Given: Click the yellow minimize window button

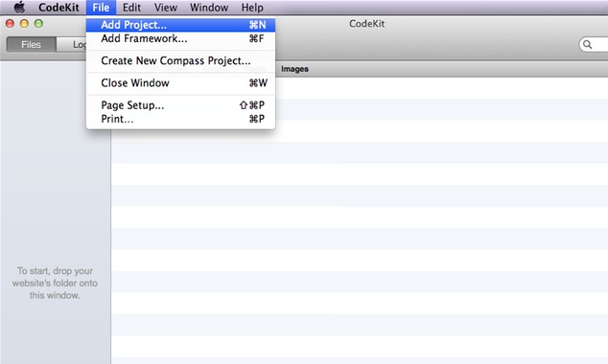Looking at the screenshot, I should coord(24,24).
